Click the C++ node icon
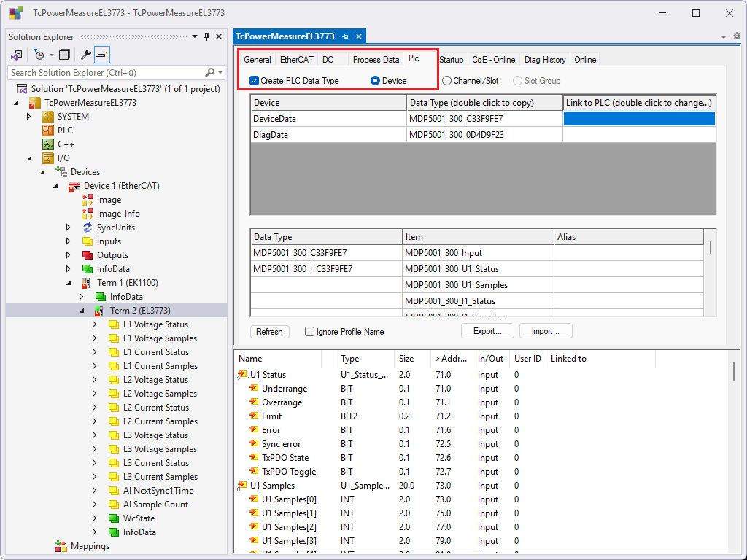 click(x=48, y=144)
